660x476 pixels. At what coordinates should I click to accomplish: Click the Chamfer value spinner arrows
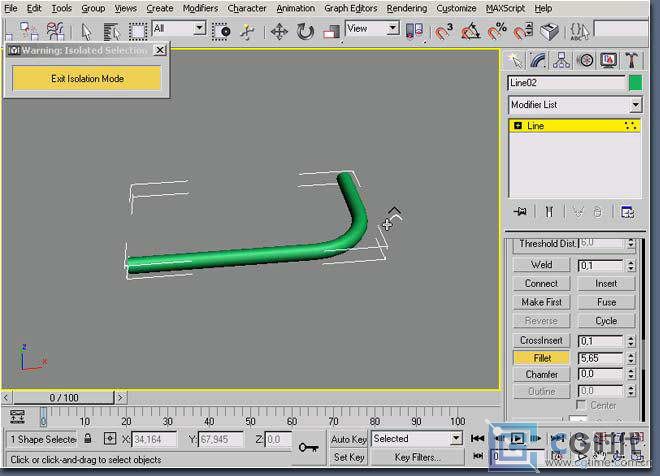pyautogui.click(x=631, y=375)
